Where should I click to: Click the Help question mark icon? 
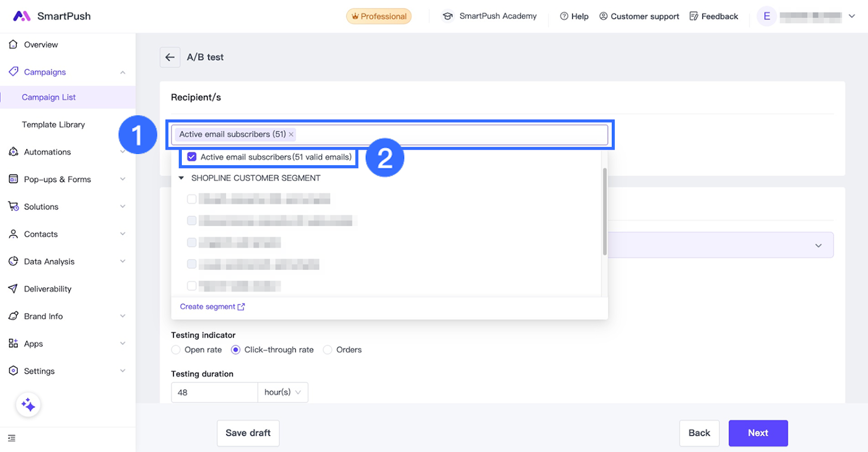[x=564, y=16]
